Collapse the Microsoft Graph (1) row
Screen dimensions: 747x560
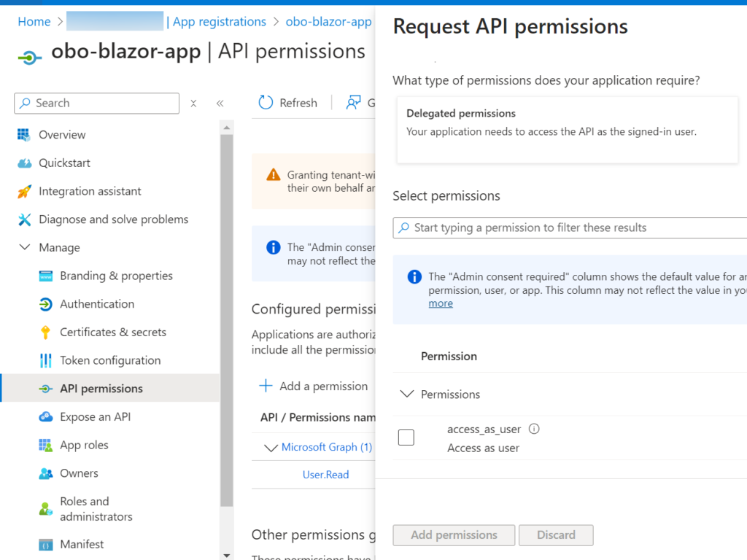(271, 448)
